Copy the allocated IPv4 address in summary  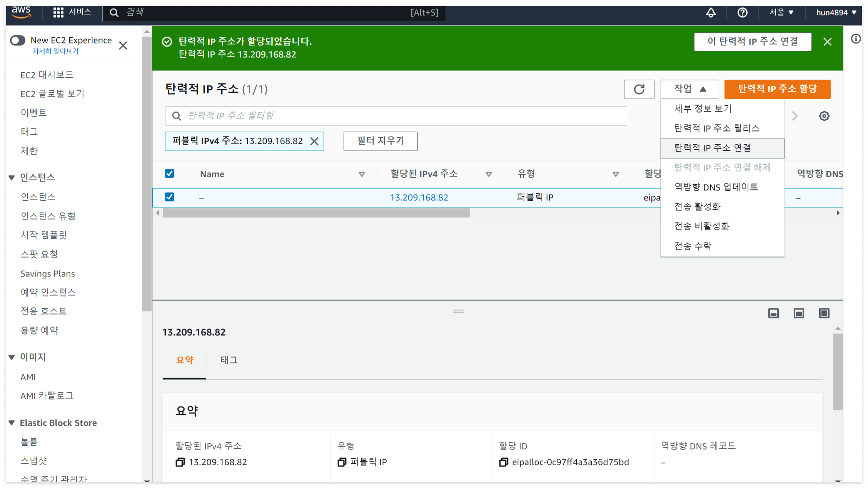180,462
